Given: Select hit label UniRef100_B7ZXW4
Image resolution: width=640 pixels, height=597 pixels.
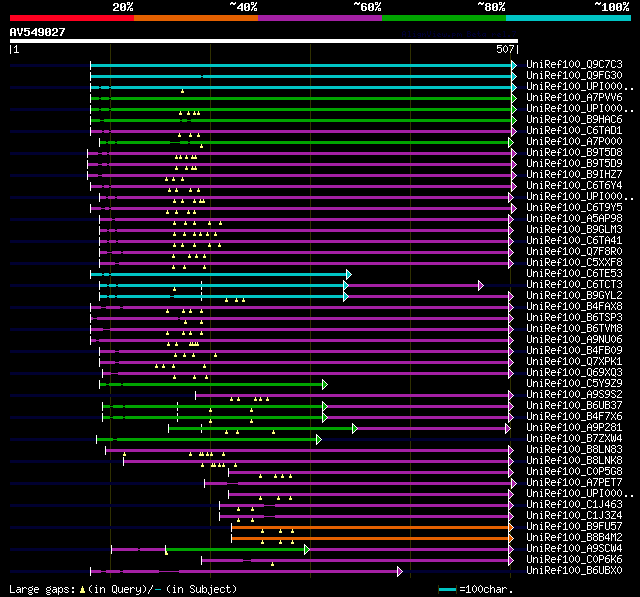Looking at the screenshot, I should 574,439.
